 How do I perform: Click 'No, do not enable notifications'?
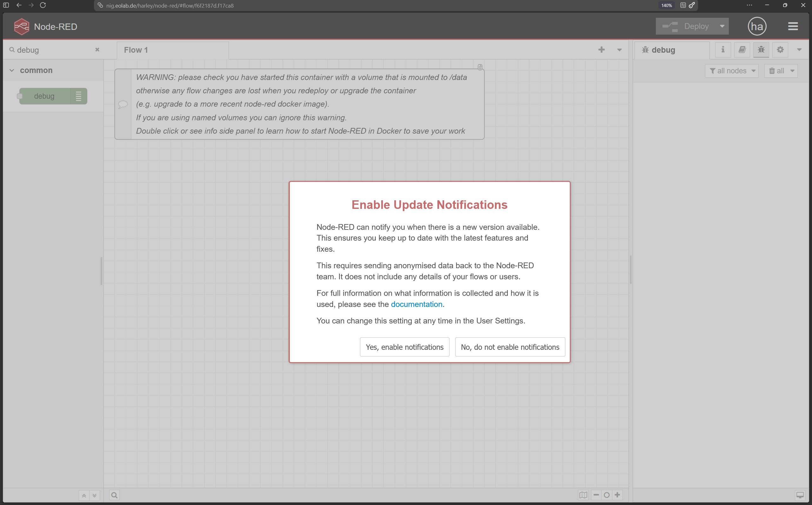pos(510,347)
